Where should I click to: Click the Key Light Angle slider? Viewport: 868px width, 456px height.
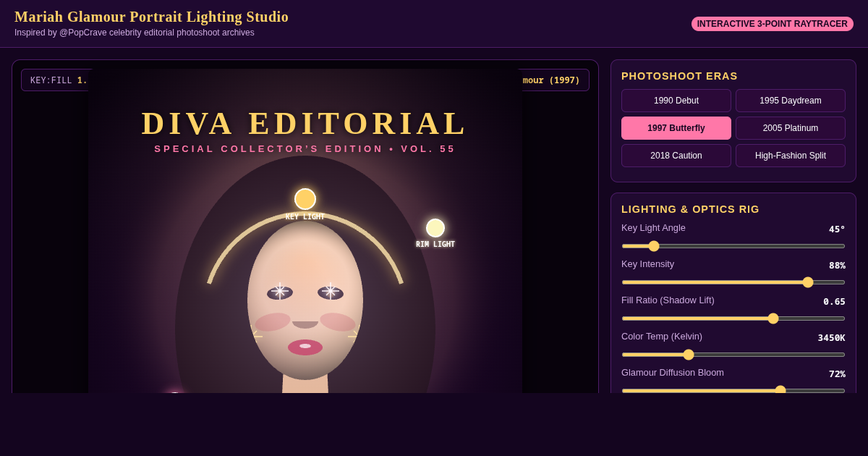pos(733,246)
